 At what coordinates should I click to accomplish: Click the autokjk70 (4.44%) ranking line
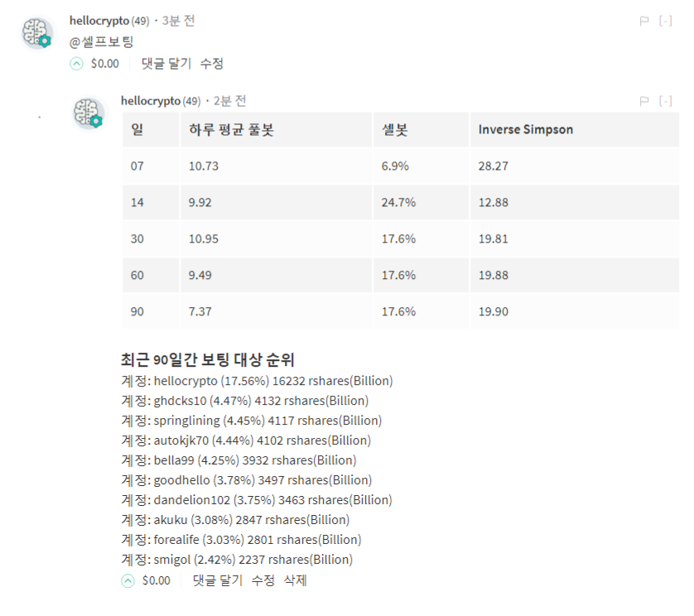[x=246, y=440]
